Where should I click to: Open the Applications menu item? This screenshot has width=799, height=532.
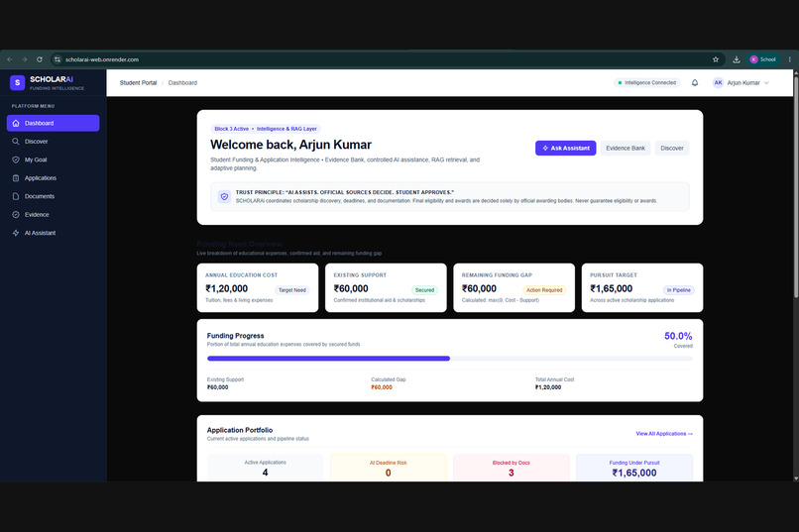click(x=53, y=178)
